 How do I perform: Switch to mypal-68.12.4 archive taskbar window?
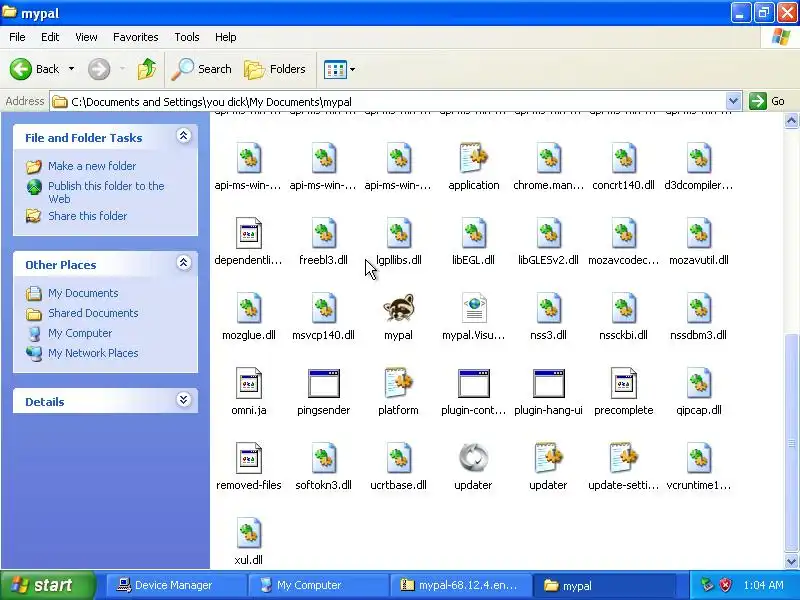460,585
